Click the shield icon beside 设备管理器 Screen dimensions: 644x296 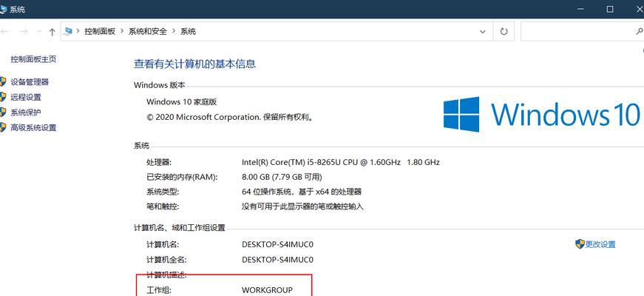click(3, 82)
